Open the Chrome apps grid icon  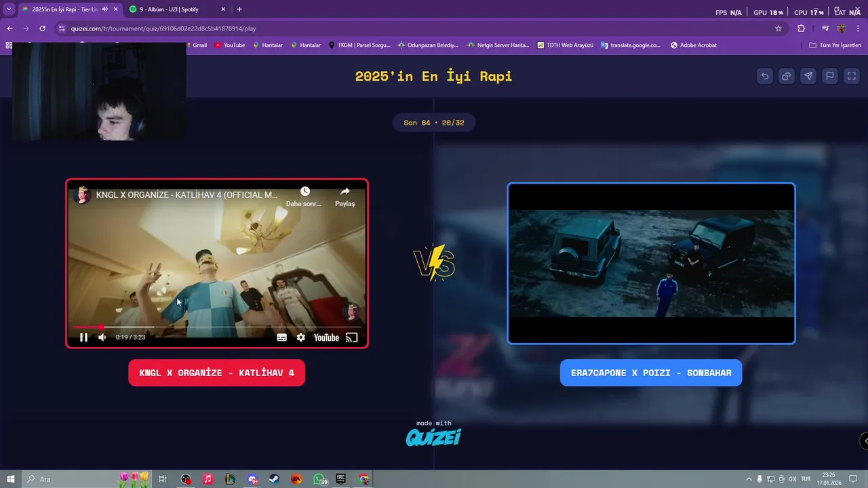9,45
